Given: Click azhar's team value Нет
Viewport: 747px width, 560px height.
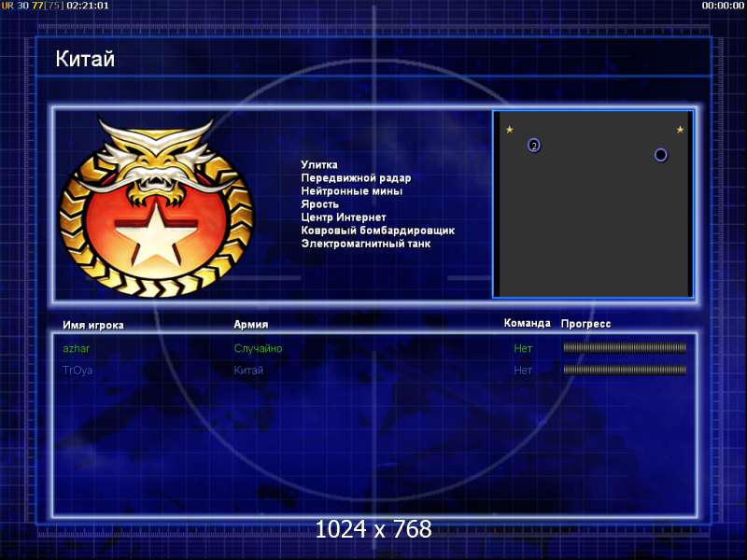Looking at the screenshot, I should pos(523,348).
